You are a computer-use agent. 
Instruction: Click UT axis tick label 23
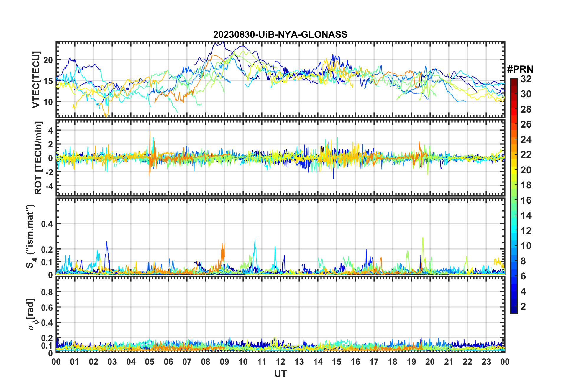tap(486, 362)
